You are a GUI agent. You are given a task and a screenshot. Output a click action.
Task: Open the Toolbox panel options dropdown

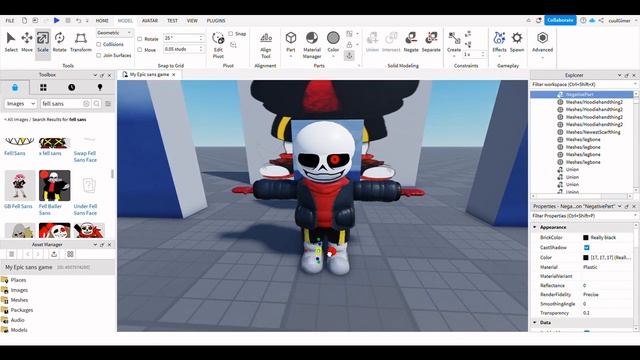pyautogui.click(x=95, y=75)
